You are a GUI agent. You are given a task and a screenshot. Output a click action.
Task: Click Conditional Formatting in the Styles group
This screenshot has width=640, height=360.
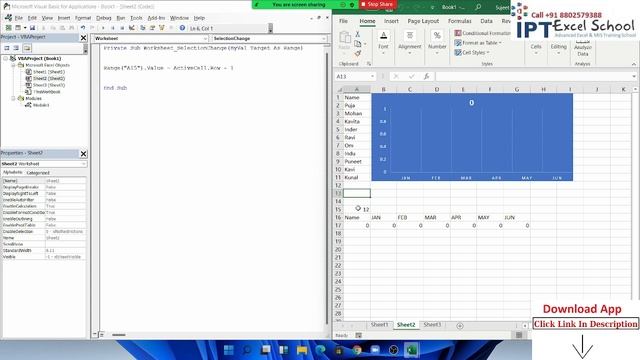[483, 33]
